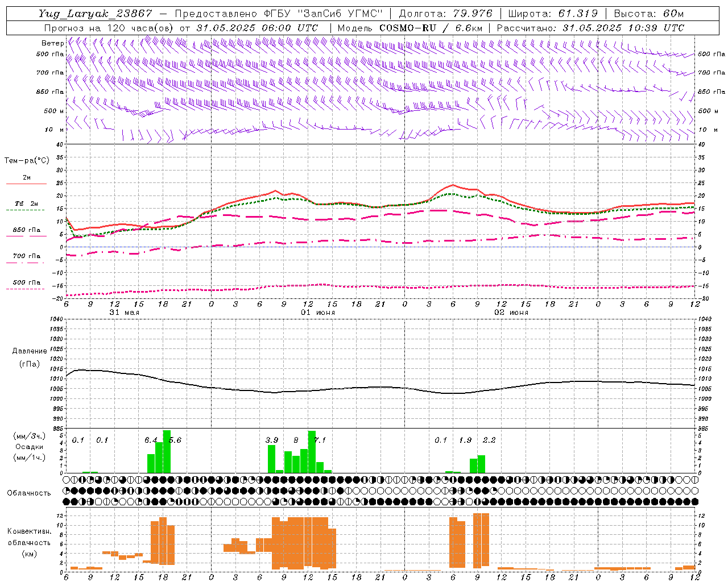The width and height of the screenshot is (728, 582).
Task: Click the latitude value Широта: 61.319
Action: [x=553, y=14]
